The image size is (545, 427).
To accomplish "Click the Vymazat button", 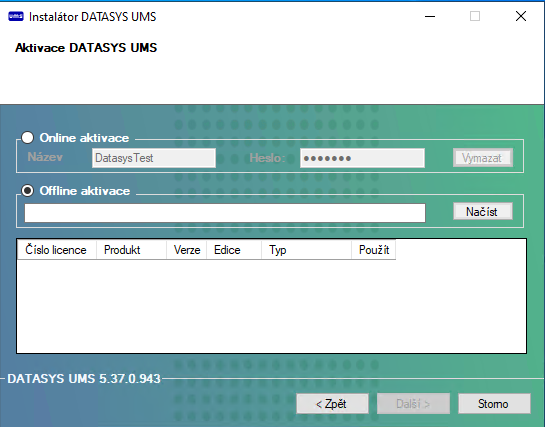I will click(x=483, y=158).
